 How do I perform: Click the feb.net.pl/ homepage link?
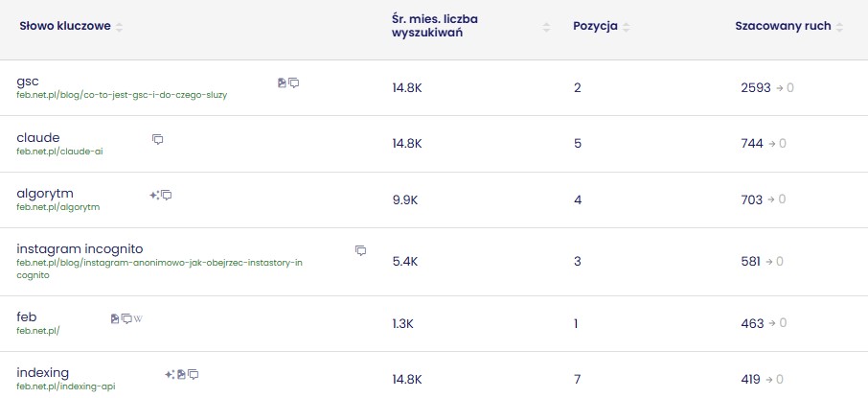pos(38,330)
